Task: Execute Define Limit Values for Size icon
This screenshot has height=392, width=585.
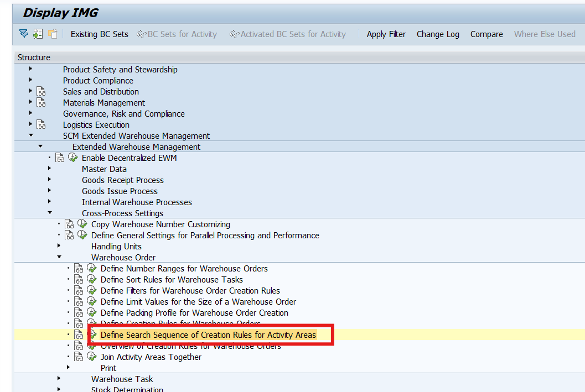Action: [91, 301]
